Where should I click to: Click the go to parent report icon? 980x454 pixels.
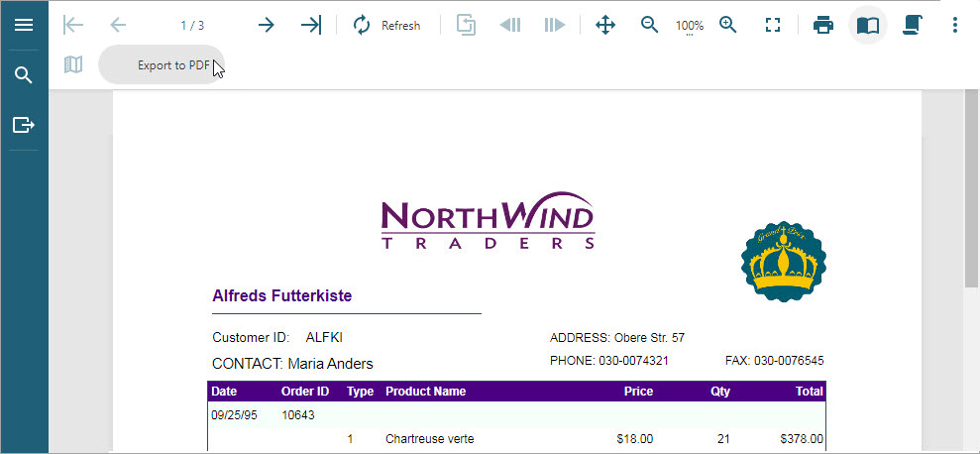coord(466,25)
